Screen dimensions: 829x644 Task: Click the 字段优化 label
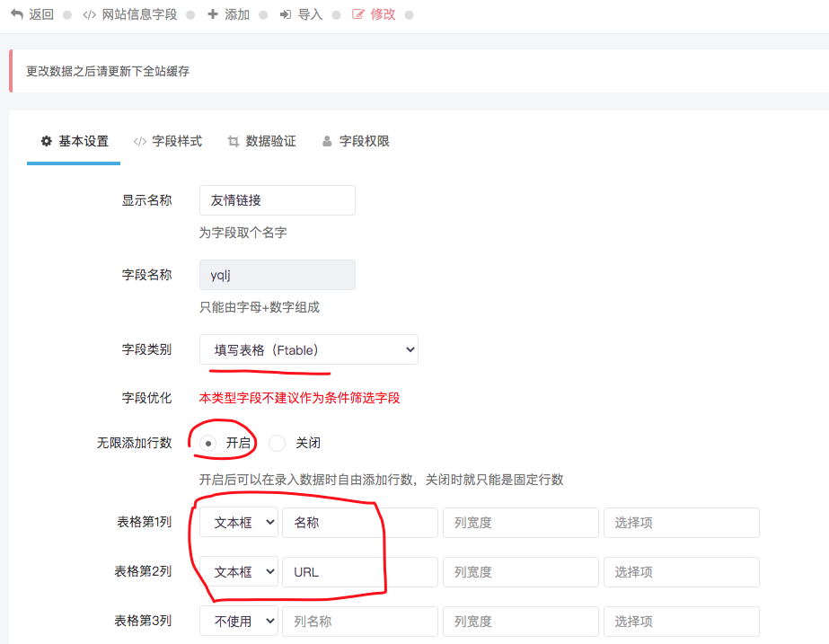click(147, 398)
